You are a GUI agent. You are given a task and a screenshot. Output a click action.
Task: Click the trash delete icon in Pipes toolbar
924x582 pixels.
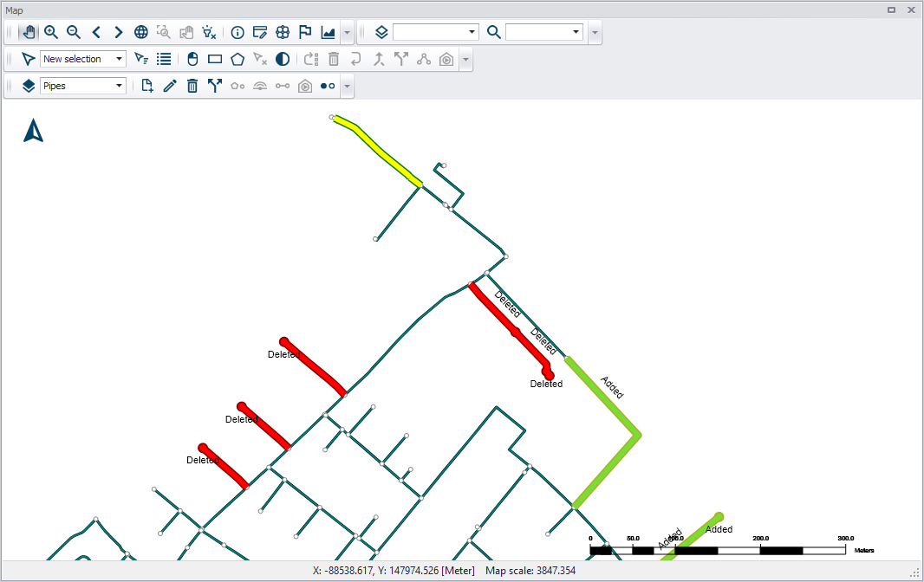pos(192,86)
